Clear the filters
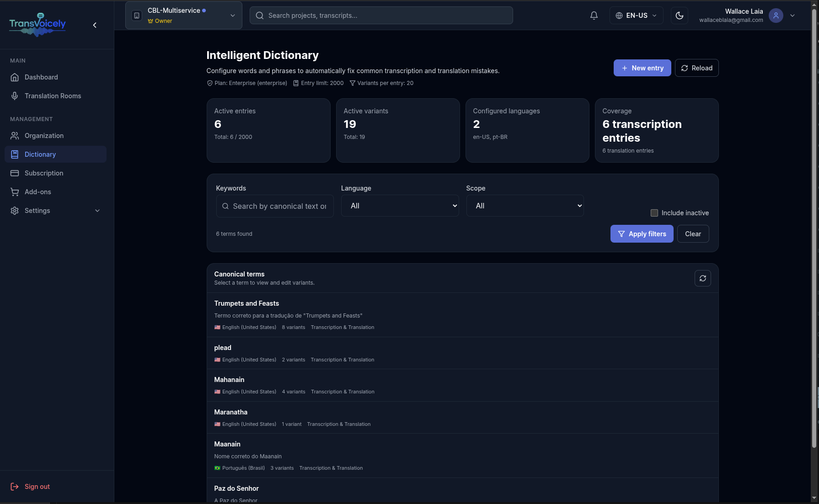The width and height of the screenshot is (819, 504). pyautogui.click(x=693, y=234)
